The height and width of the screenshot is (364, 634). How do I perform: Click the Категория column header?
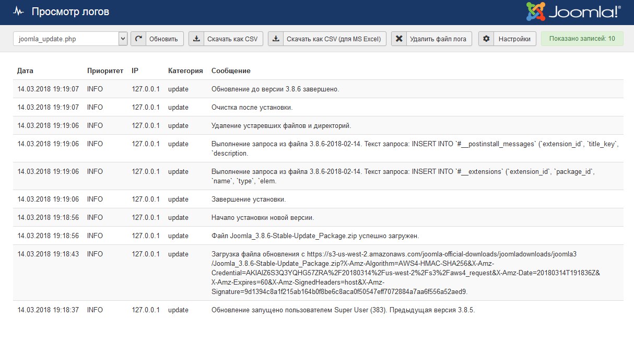185,71
